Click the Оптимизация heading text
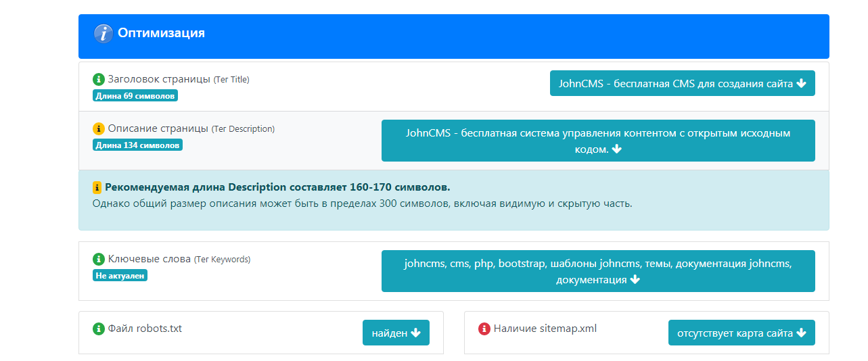868x361 pixels. 161,32
